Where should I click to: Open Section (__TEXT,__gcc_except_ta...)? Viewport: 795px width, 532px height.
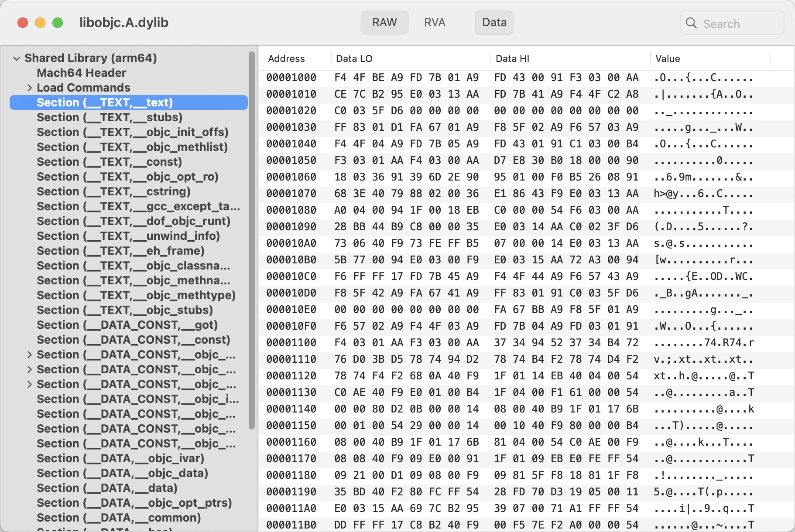[138, 206]
